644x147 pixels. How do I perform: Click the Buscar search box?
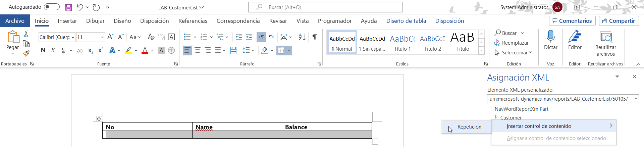(325, 7)
